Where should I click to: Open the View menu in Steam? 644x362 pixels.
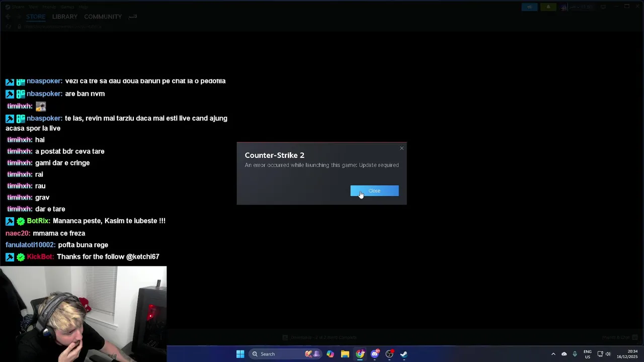(x=33, y=7)
